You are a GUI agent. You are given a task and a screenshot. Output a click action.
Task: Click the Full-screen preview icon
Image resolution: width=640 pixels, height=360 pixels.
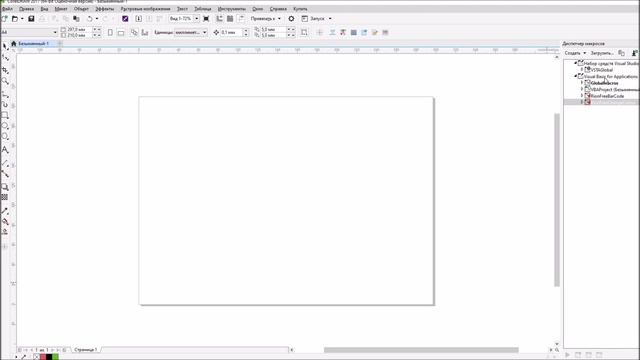206,19
